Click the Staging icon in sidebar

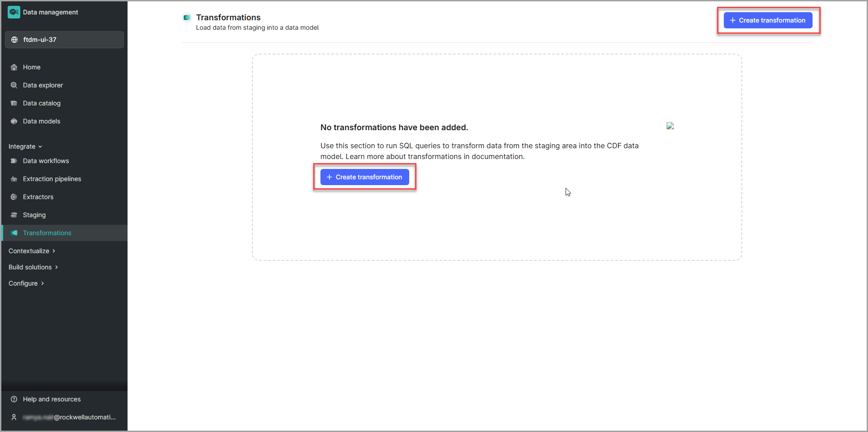click(x=14, y=215)
